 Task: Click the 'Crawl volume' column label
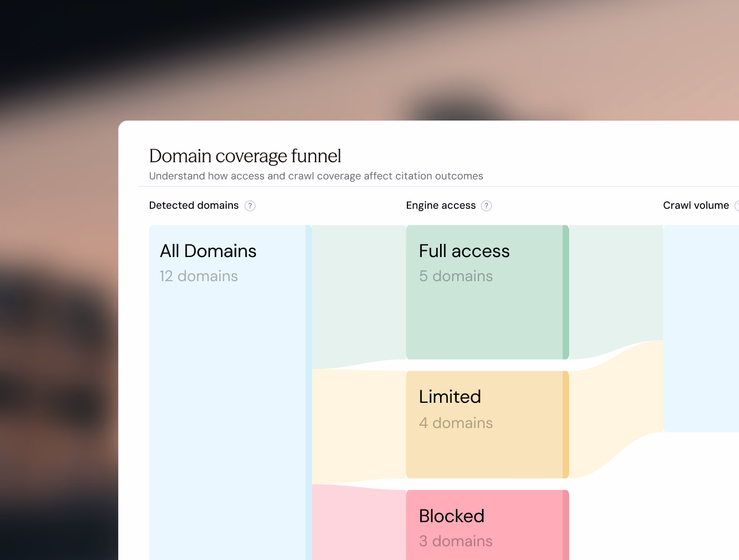click(696, 205)
